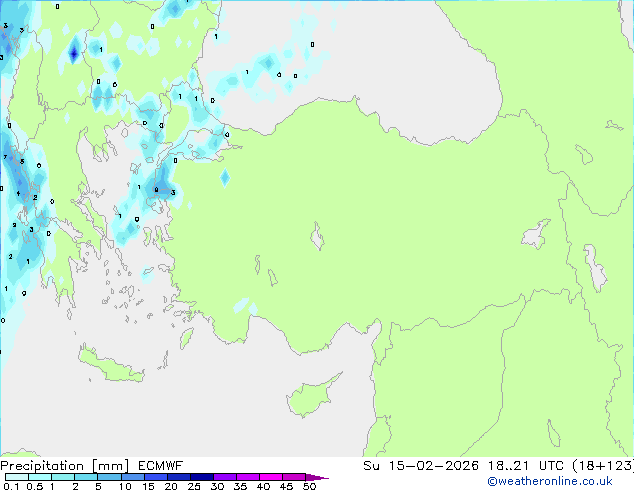Viewport: 634px width, 490px height.
Task: Click the 1–2 mm legend swatch
Action: pos(63,477)
